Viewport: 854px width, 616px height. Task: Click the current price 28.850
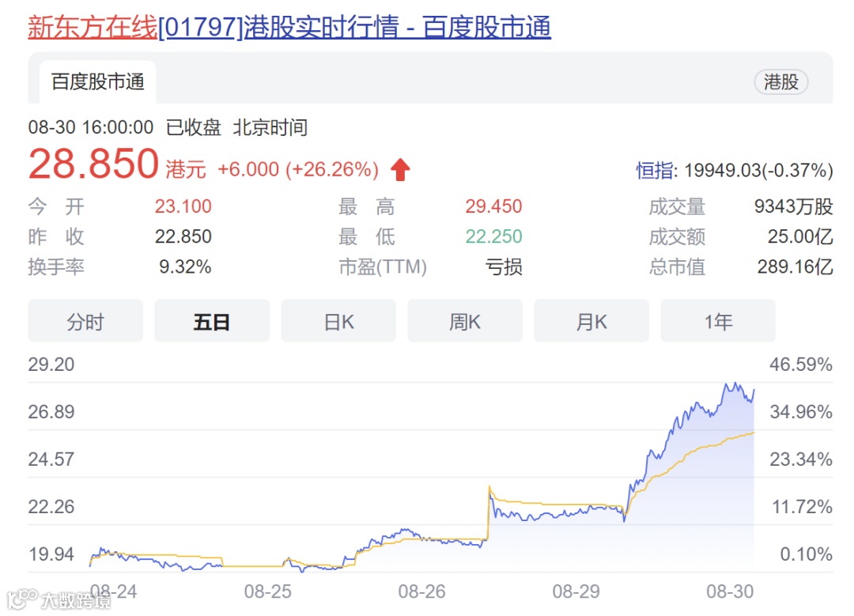tap(93, 164)
